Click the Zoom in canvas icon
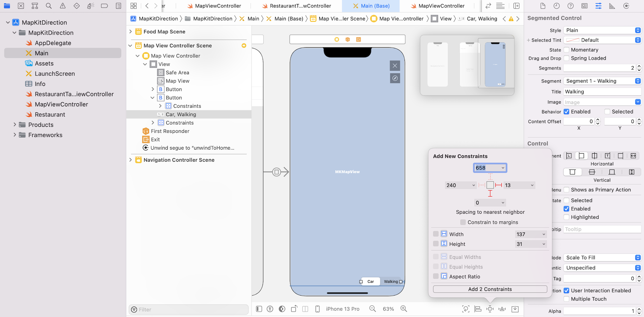 pyautogui.click(x=404, y=309)
